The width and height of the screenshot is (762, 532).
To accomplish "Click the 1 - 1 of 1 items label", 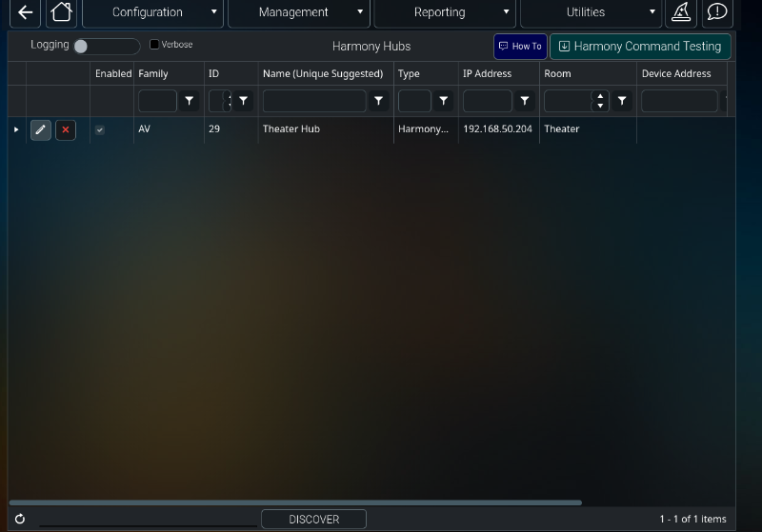I will [x=692, y=520].
